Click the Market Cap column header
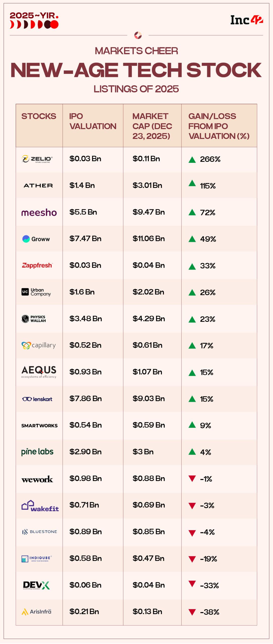Viewport: 273px width, 644px height. (152, 126)
